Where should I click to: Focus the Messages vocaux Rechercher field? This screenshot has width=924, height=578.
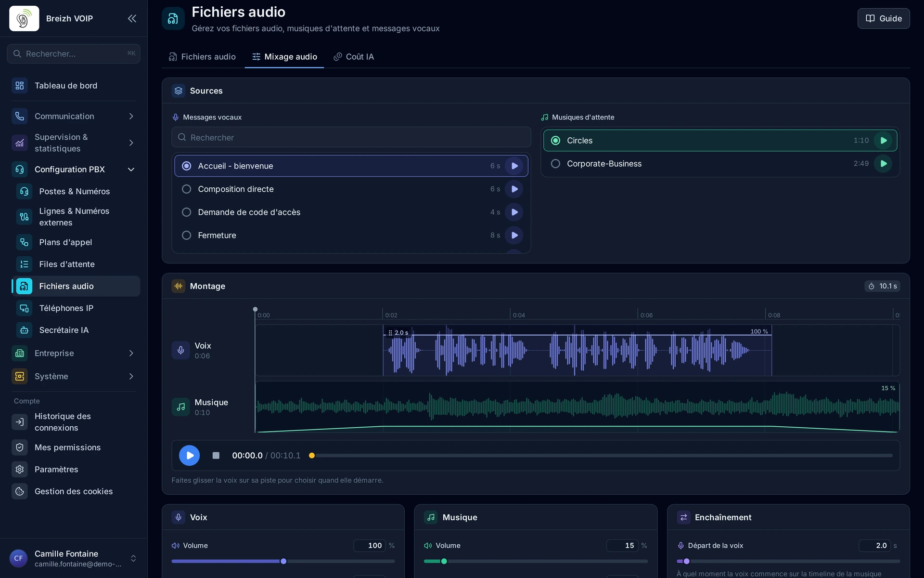tap(351, 137)
